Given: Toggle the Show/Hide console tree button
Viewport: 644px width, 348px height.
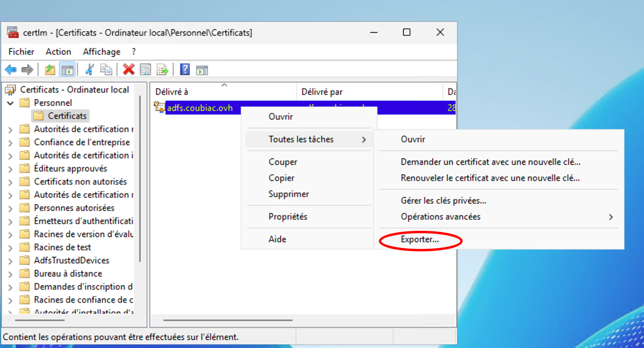Looking at the screenshot, I should coord(67,70).
